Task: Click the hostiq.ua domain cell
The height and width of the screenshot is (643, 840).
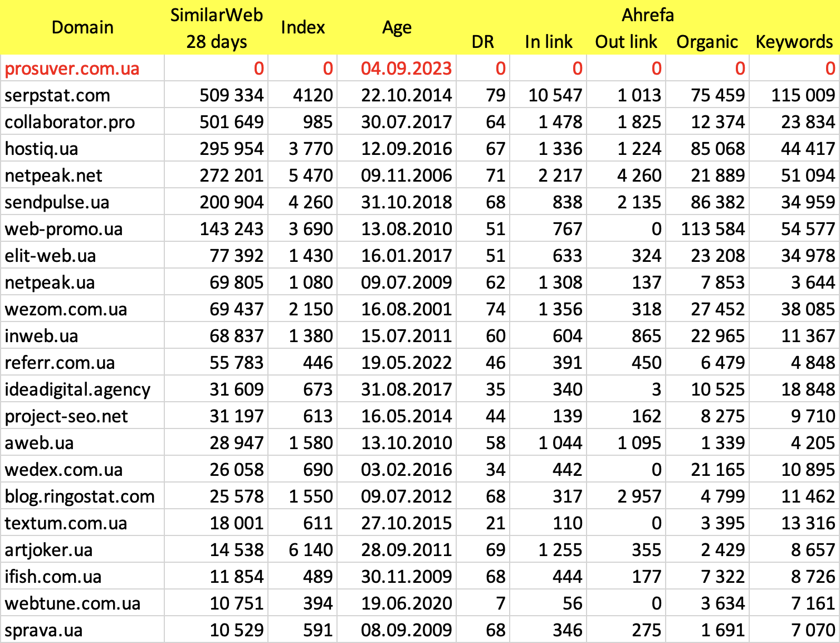Action: point(42,149)
